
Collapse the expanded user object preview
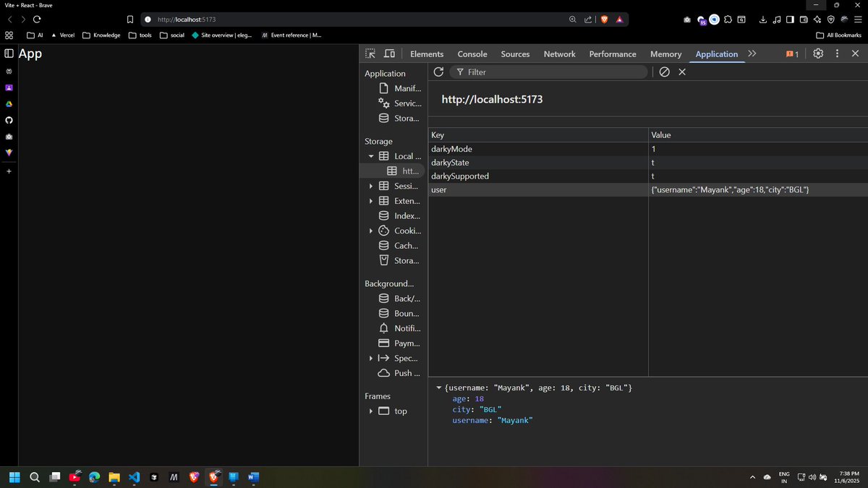point(439,388)
